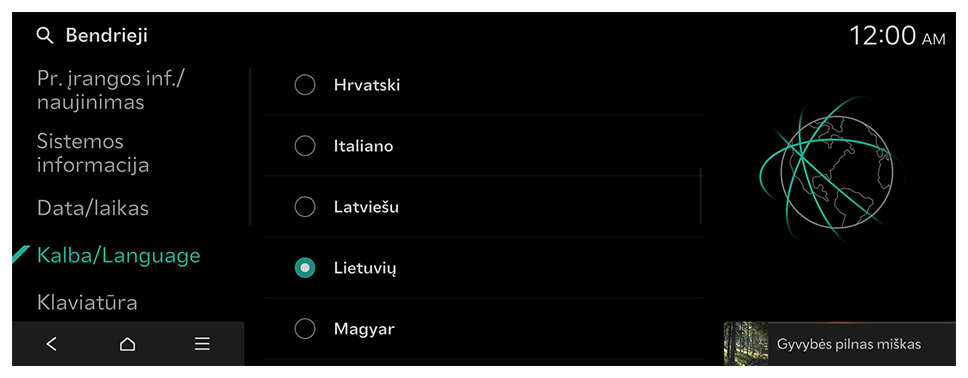Image resolution: width=968 pixels, height=378 pixels.
Task: Click the 12:00 AM clock
Action: [897, 36]
